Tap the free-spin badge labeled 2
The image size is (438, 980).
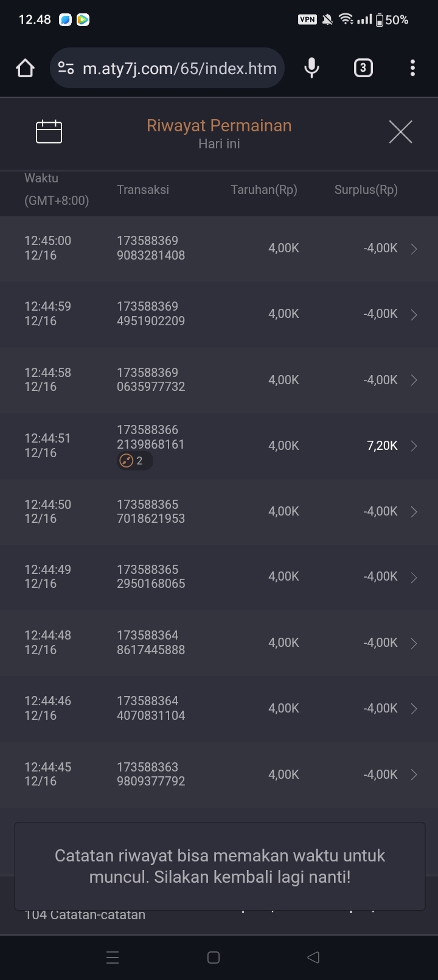pos(134,461)
